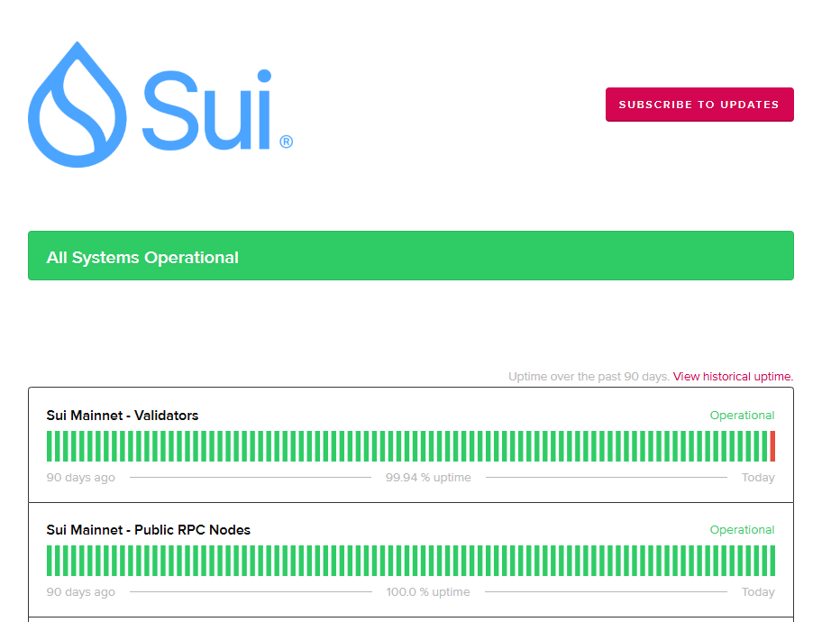The image size is (840, 622).
Task: Click Operational status for Validators
Action: (742, 416)
